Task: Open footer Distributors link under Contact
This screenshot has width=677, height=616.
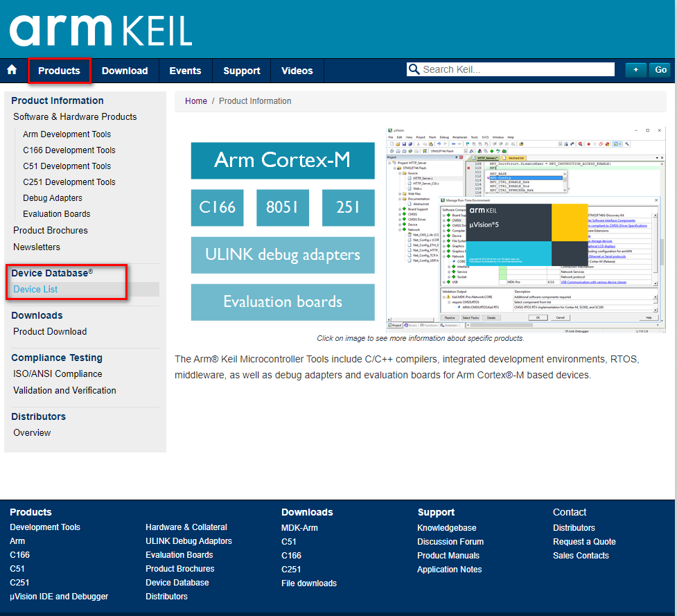Action: (574, 528)
